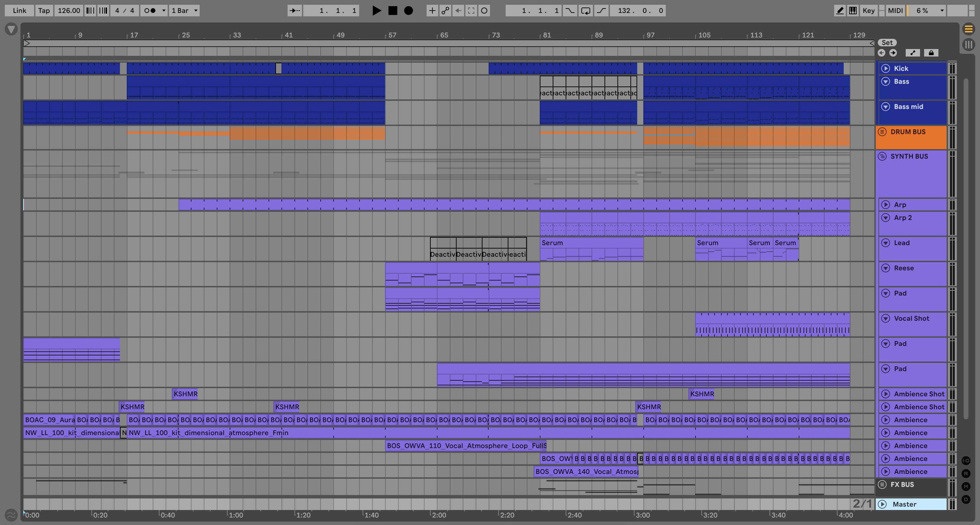Collapse the Bass mid track
This screenshot has height=525, width=980.
(886, 107)
